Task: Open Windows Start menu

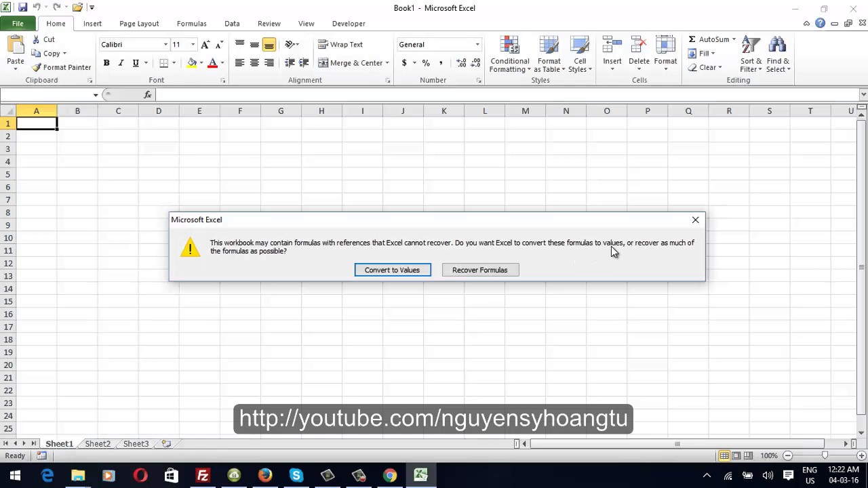Action: pos(15,475)
